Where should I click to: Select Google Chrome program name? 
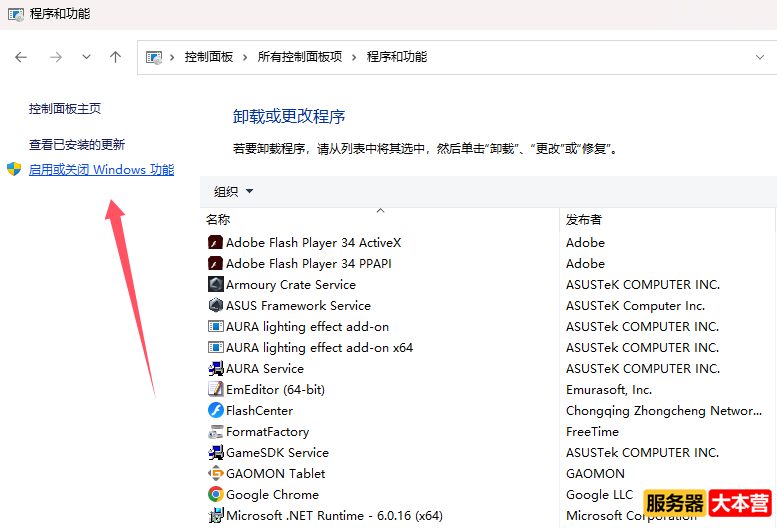pyautogui.click(x=273, y=495)
